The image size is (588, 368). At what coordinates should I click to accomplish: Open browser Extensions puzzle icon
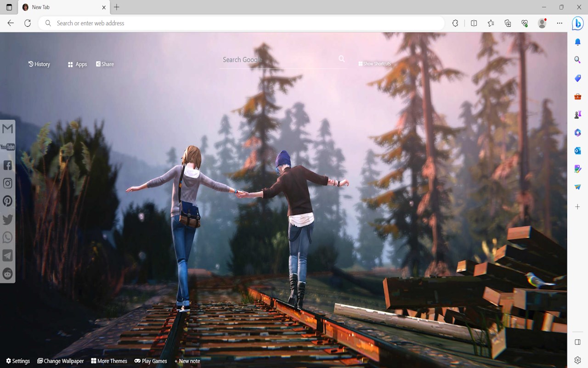click(x=455, y=23)
